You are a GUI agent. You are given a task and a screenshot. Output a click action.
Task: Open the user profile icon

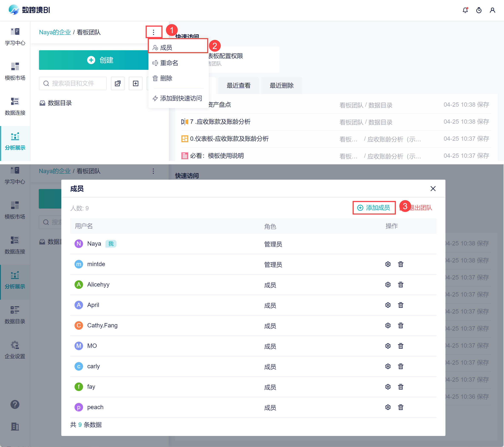pos(492,10)
